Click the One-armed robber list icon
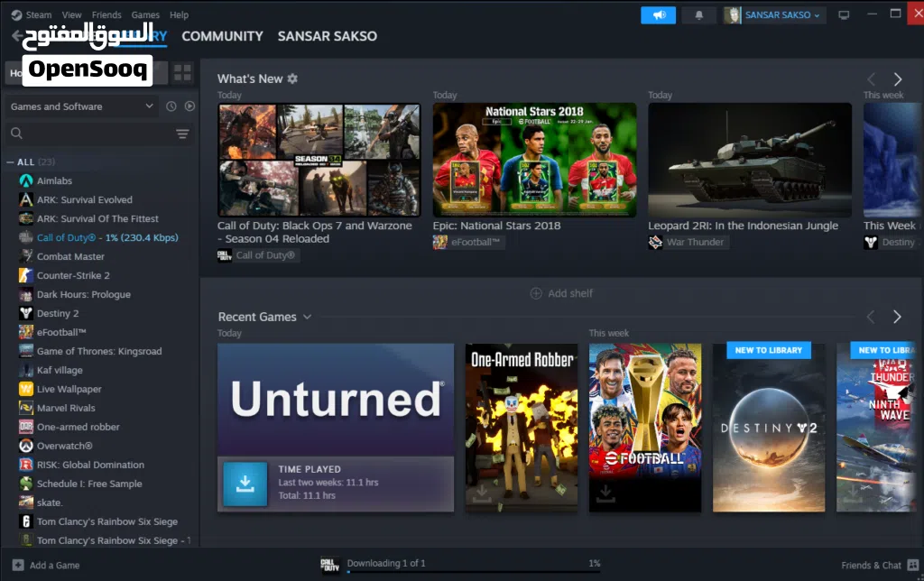This screenshot has width=924, height=581. pyautogui.click(x=26, y=427)
